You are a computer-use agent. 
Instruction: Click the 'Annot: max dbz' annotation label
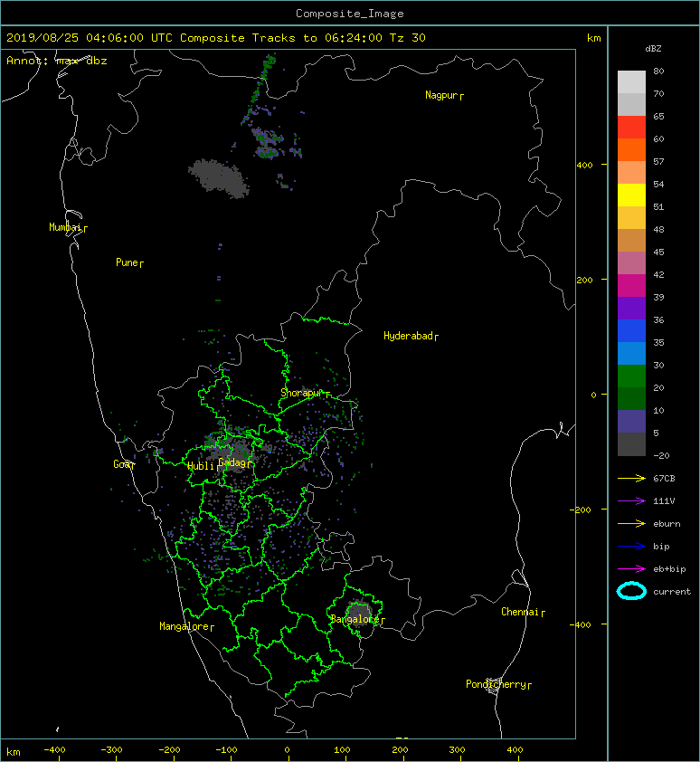click(57, 61)
